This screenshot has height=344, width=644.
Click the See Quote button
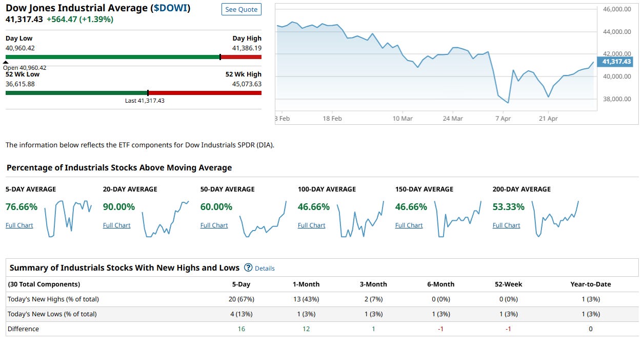point(241,10)
